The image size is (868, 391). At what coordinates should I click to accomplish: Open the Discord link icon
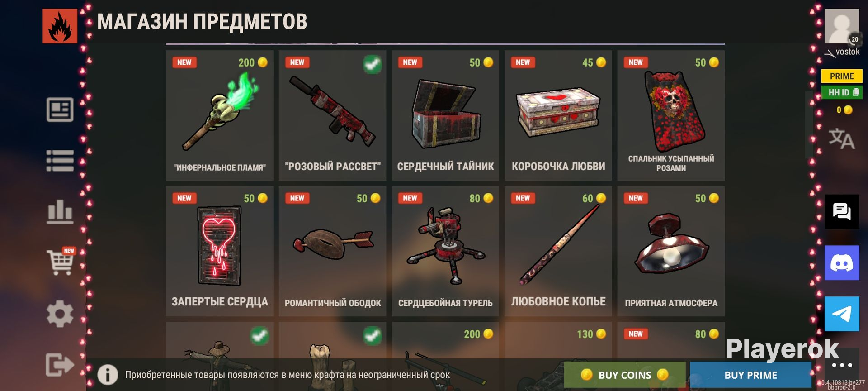(842, 263)
